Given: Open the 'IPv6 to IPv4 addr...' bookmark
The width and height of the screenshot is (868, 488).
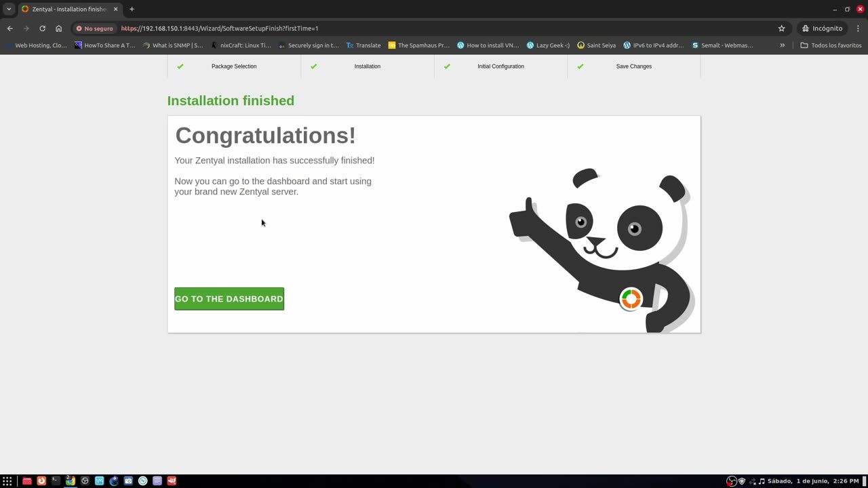Looking at the screenshot, I should pyautogui.click(x=654, y=45).
